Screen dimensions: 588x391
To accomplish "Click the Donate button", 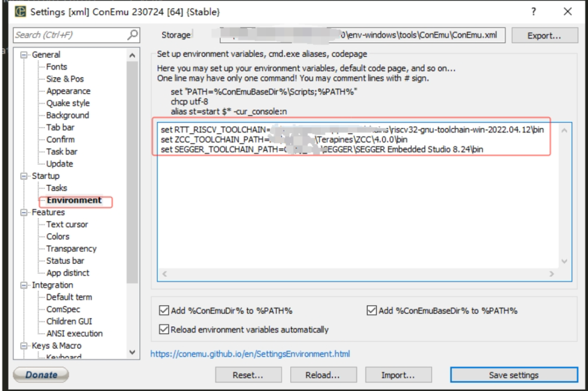I will click(x=41, y=375).
